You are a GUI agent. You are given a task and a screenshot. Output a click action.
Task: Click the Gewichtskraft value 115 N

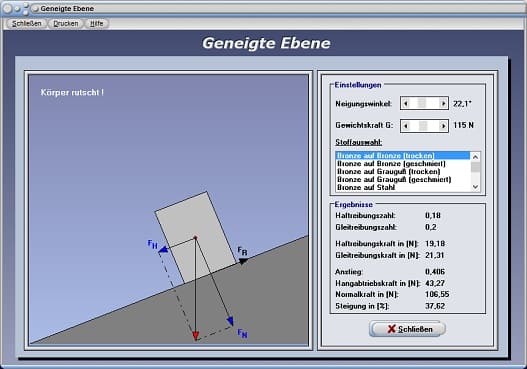pos(463,125)
